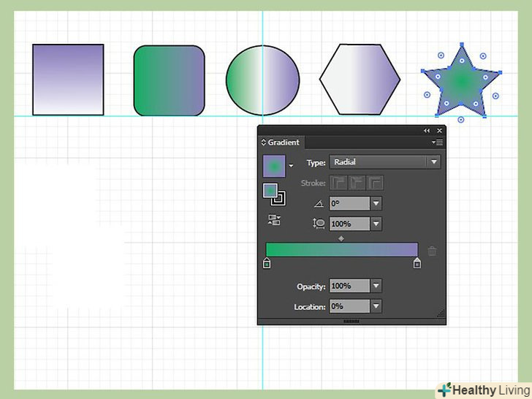Open the gradient angle dropdown arrow
Viewport: 532px width, 399px height.
376,204
